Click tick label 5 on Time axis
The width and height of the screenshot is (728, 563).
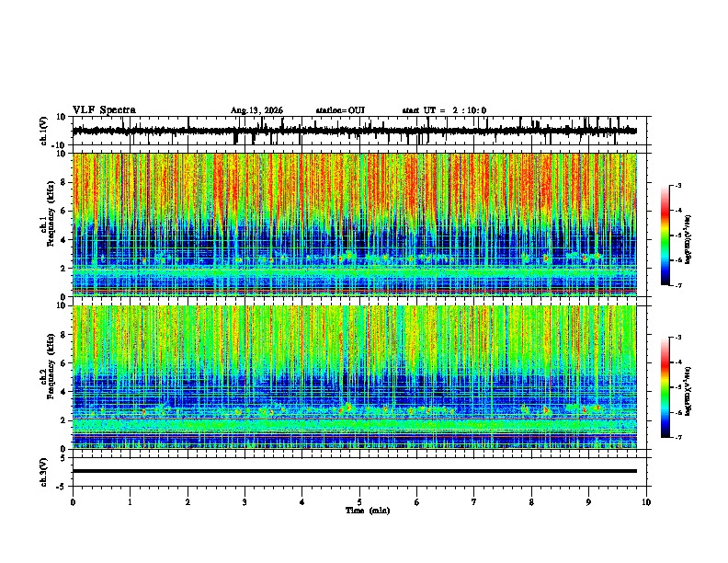click(x=359, y=502)
